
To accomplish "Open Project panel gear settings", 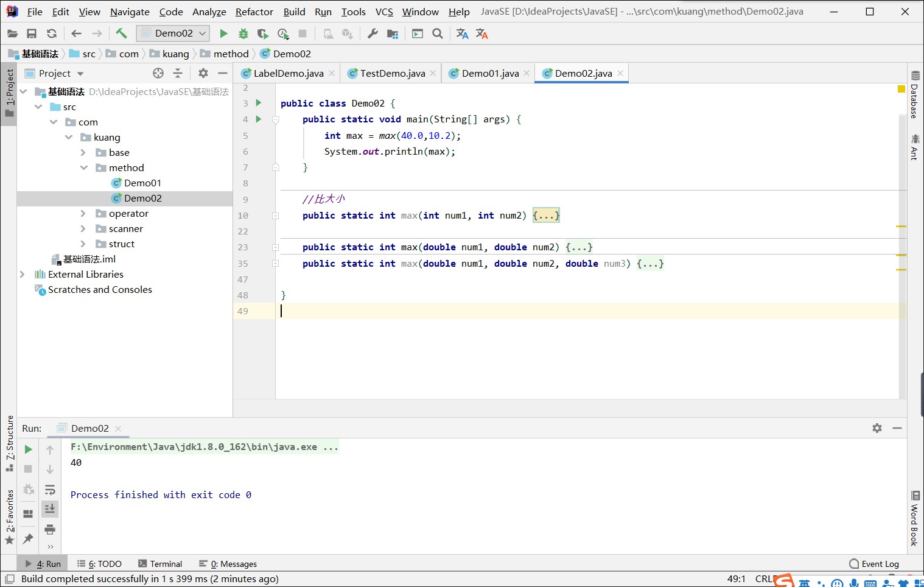I will [x=203, y=73].
